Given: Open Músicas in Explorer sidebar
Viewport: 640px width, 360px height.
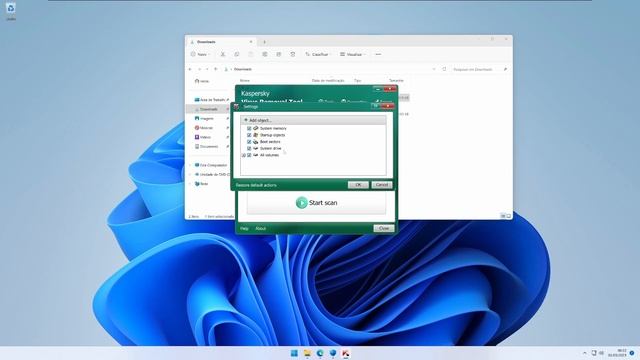Looking at the screenshot, I should pos(204,128).
